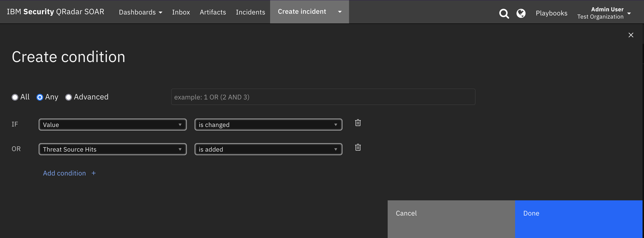
Task: Open the is changed operator dropdown
Action: pyautogui.click(x=268, y=125)
